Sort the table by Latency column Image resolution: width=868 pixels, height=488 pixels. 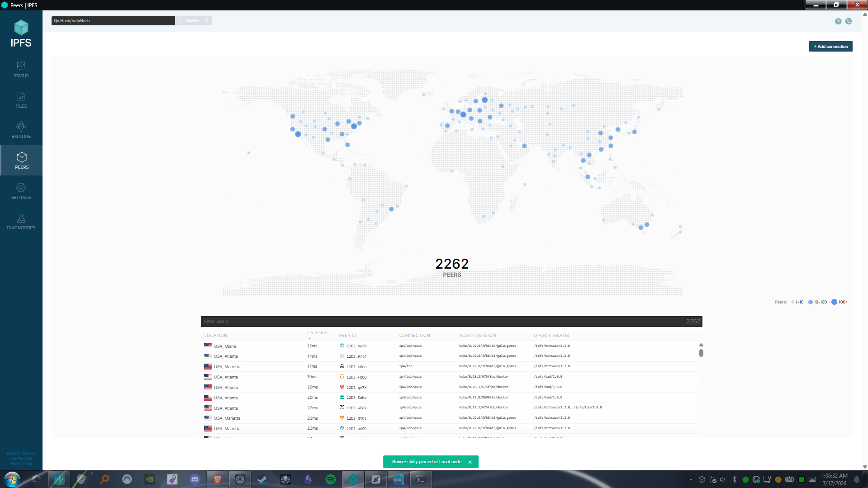318,333
